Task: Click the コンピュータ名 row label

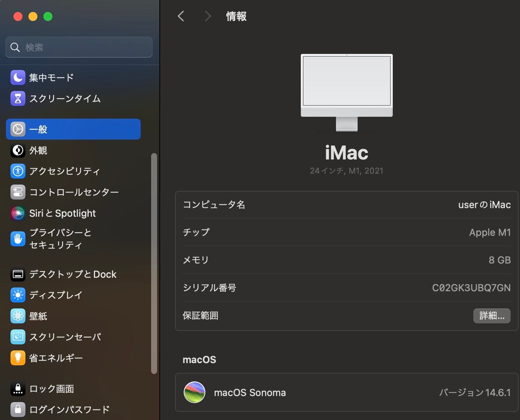Action: (x=214, y=205)
